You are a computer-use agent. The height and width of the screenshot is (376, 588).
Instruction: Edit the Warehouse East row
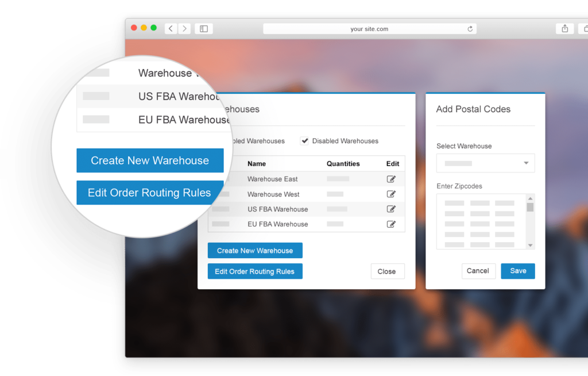tap(391, 179)
